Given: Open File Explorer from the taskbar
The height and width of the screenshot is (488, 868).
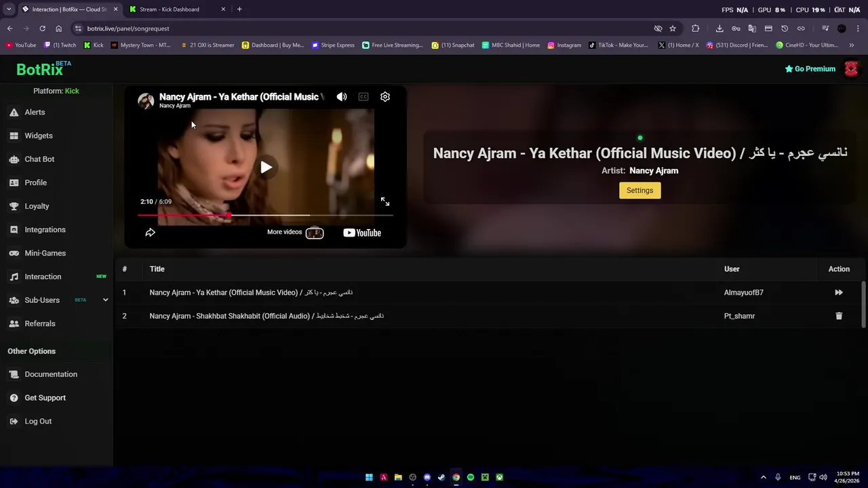Looking at the screenshot, I should [398, 477].
